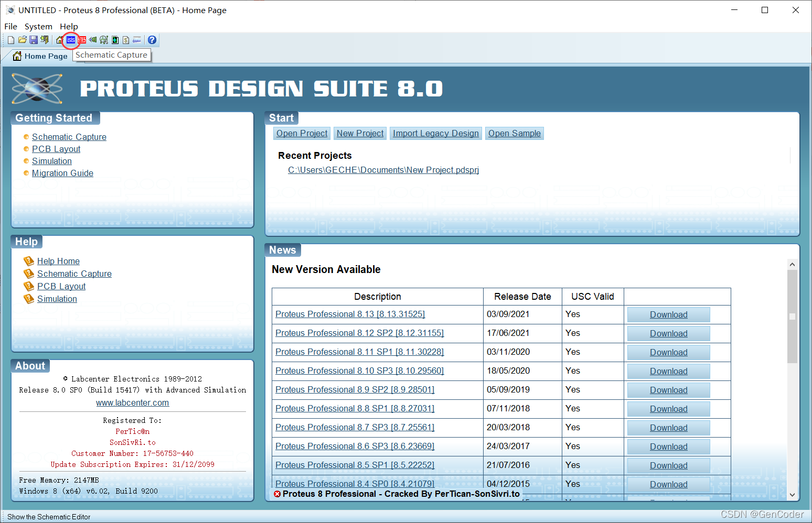Open PCB Layout via the ARES icon
812x523 pixels.
pos(82,40)
